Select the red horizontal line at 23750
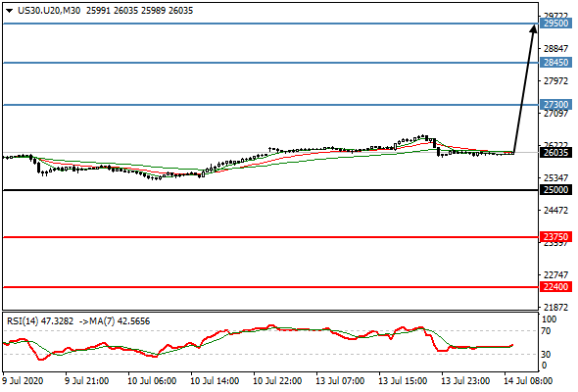 click(x=270, y=237)
